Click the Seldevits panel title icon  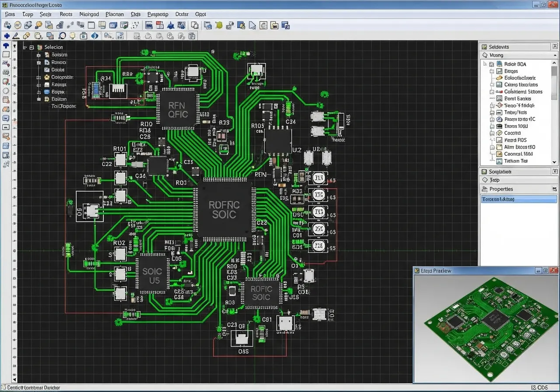coord(484,47)
